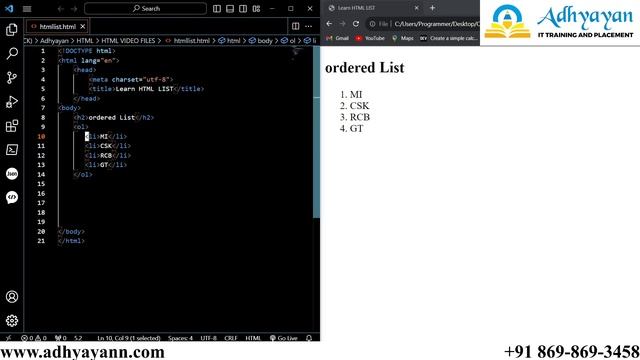Open the terminal icon in activity bar
The width and height of the screenshot is (640, 360).
12,150
